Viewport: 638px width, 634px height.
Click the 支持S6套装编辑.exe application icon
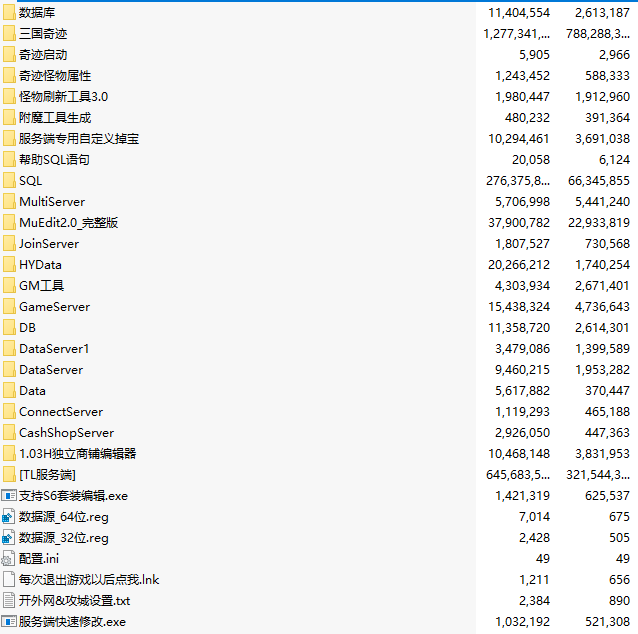click(9, 495)
